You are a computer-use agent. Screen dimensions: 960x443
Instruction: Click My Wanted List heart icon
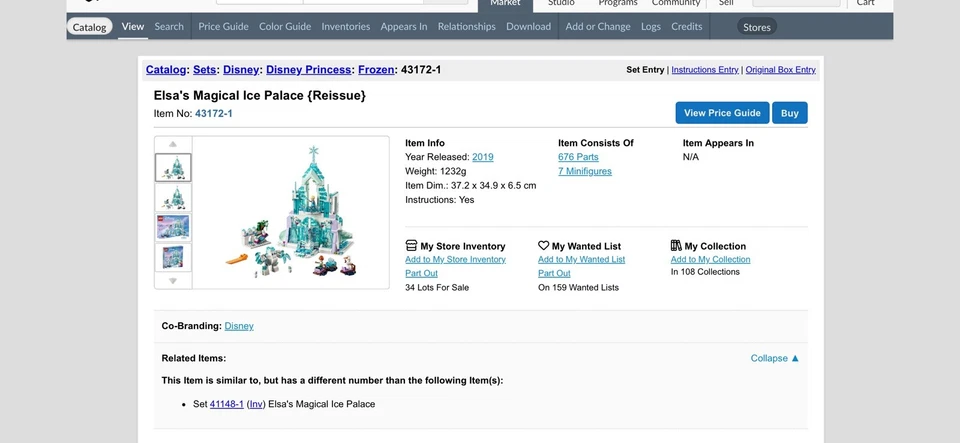[x=544, y=245]
